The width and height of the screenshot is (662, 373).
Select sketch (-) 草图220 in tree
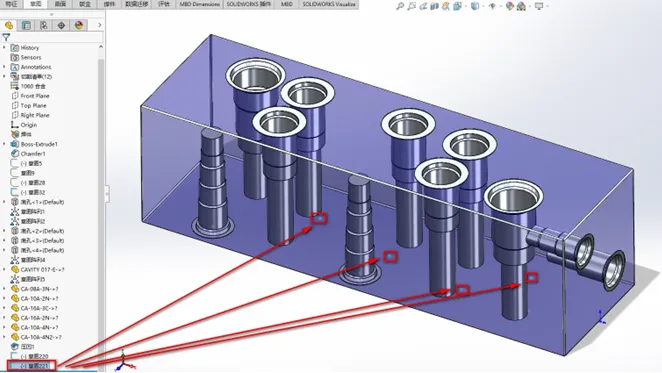[x=34, y=357]
